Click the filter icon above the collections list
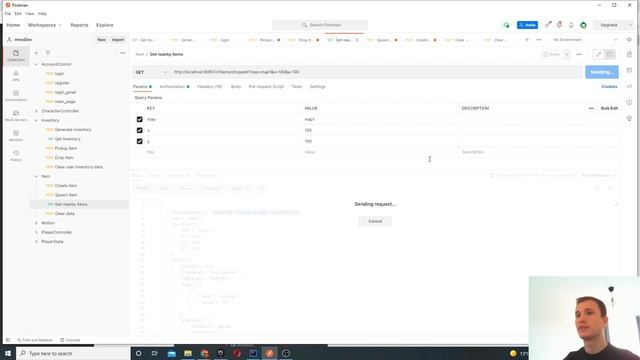Viewport: 640px width, 360px height. tap(48, 53)
